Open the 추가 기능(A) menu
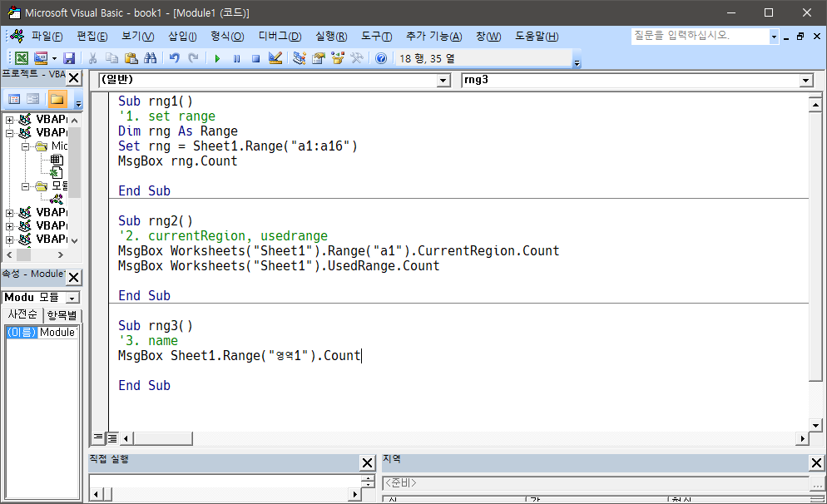The height and width of the screenshot is (504, 827). (x=433, y=37)
